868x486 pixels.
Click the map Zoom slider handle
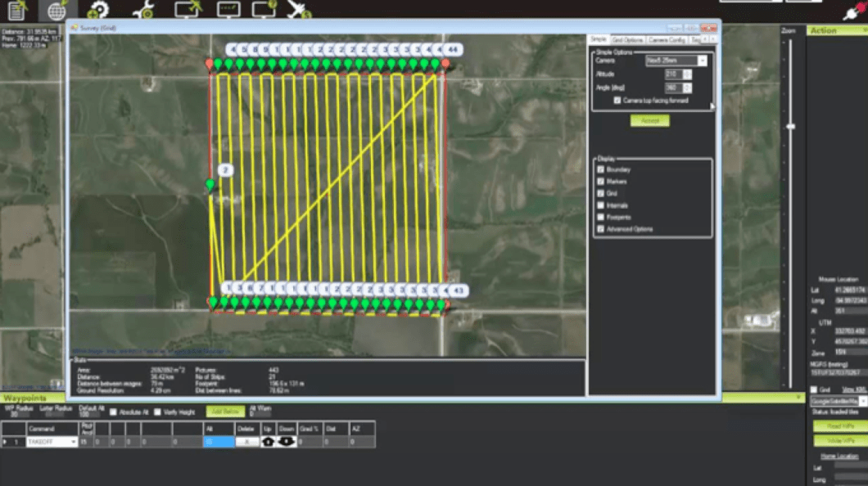[790, 126]
